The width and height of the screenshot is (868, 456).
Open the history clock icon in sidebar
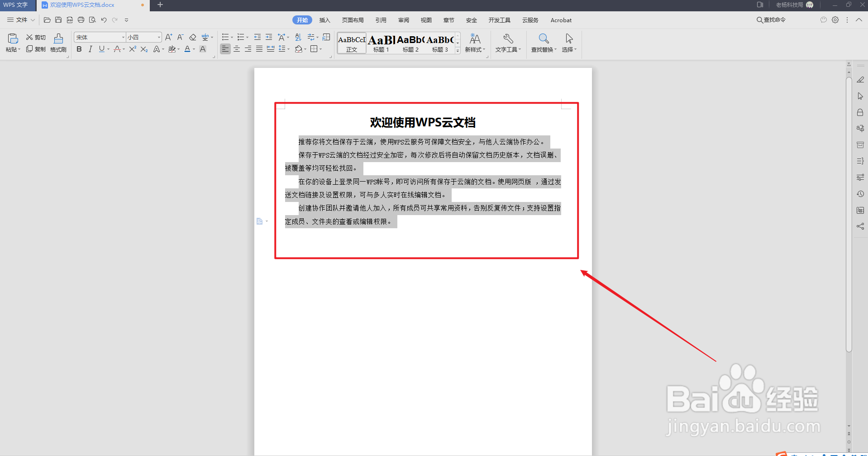pos(860,194)
